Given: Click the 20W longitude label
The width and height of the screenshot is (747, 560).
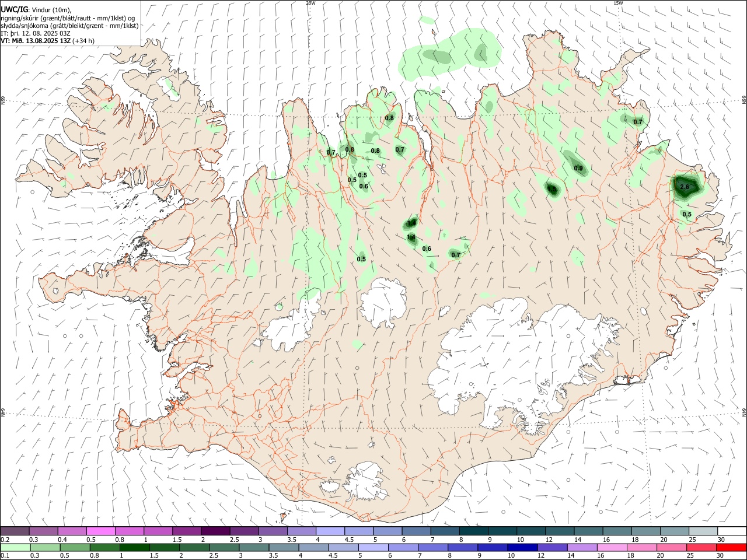Looking at the screenshot, I should [310, 3].
